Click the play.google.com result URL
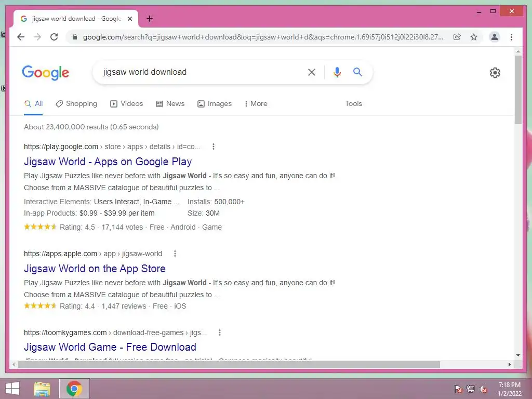The height and width of the screenshot is (399, 532). [112, 147]
